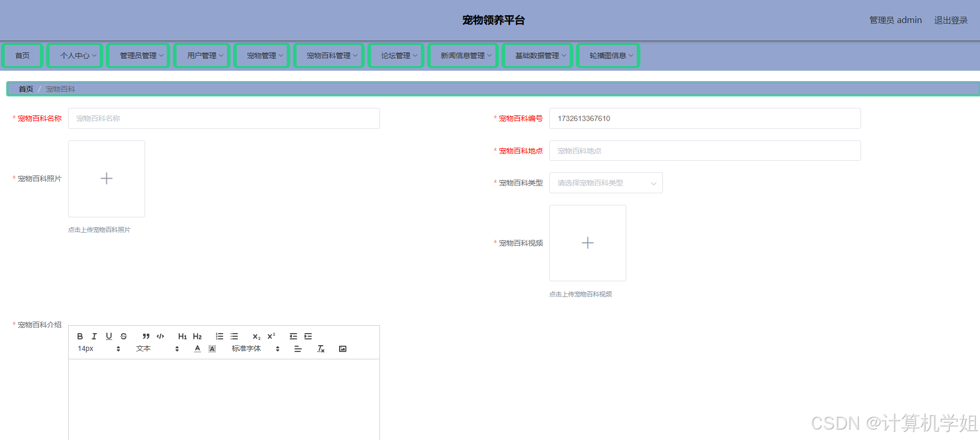The height and width of the screenshot is (440, 980).
Task: Click the 宠物百科地点 input field
Action: 705,151
